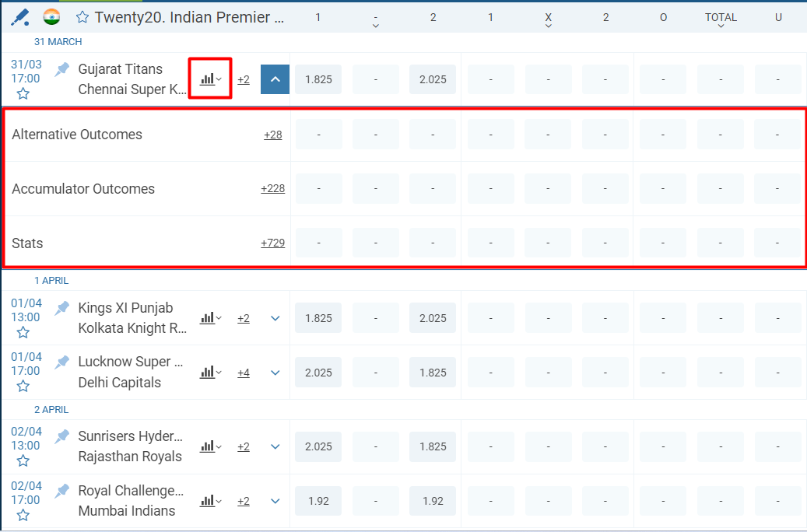Select odds 1.825 for Gujarat Titans
This screenshot has width=807, height=532.
pos(318,79)
